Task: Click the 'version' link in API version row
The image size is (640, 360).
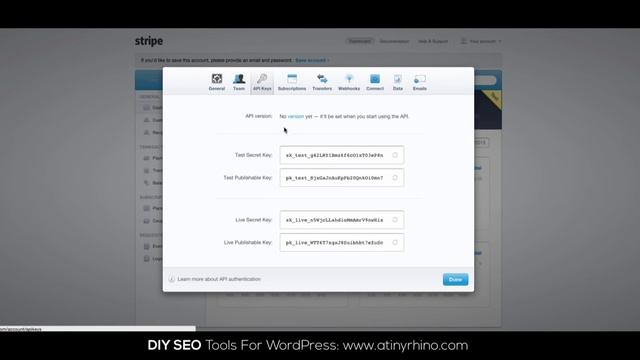Action: [296, 116]
